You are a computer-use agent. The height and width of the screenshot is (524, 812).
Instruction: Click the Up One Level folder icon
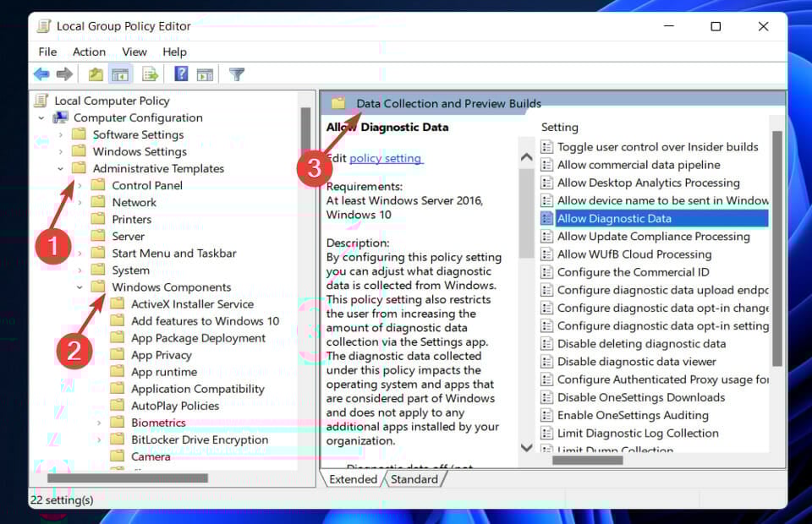[96, 74]
